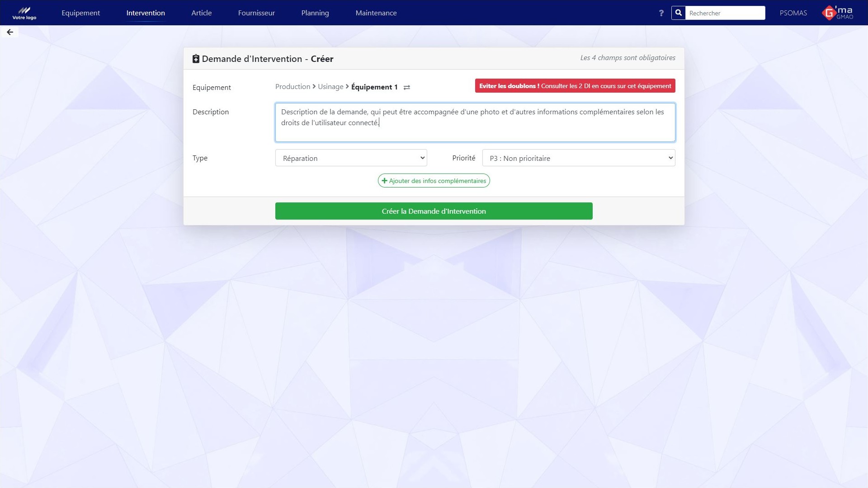Open the PSOMAS user menu
The image size is (868, 488).
(x=793, y=13)
